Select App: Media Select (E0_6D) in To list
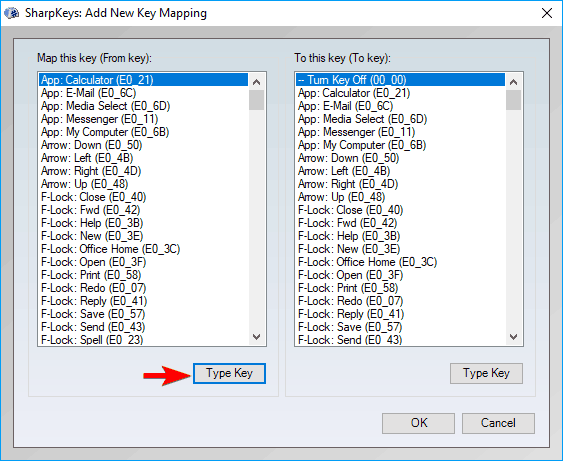This screenshot has height=461, width=563. 400,119
